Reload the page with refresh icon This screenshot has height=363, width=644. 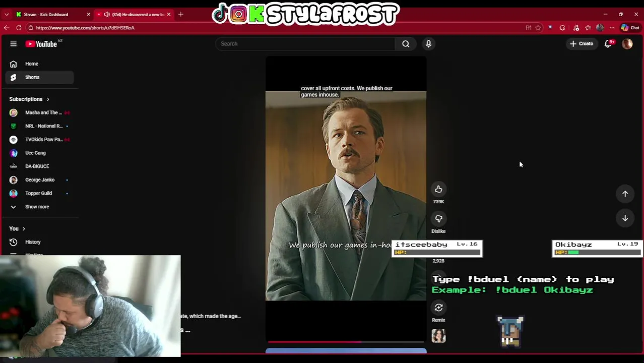19,28
